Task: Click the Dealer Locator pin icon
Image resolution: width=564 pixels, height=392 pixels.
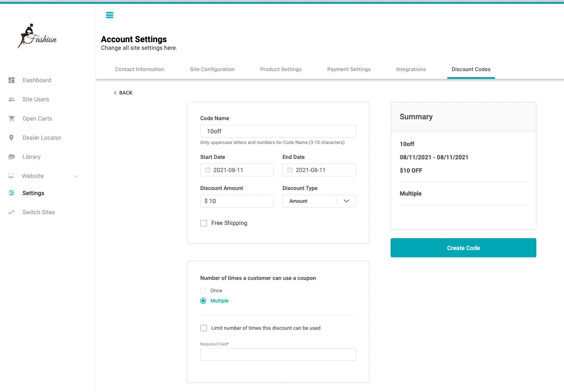Action: (x=12, y=138)
